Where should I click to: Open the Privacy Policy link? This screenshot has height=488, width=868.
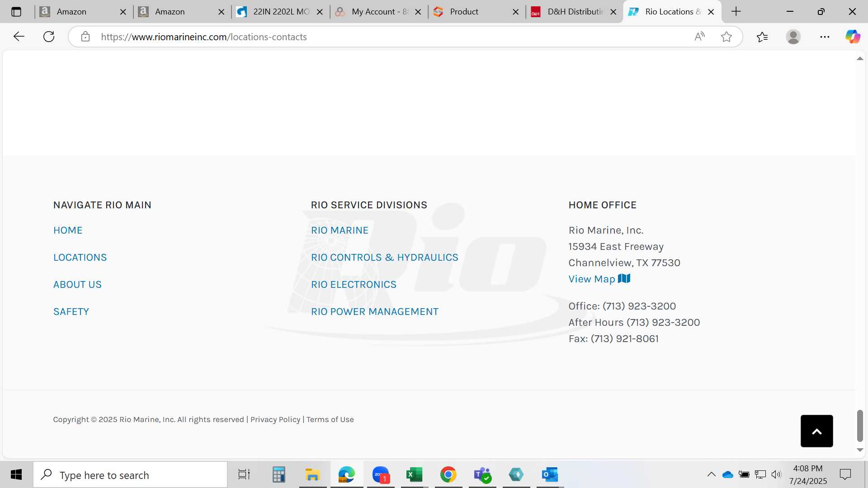(x=275, y=419)
